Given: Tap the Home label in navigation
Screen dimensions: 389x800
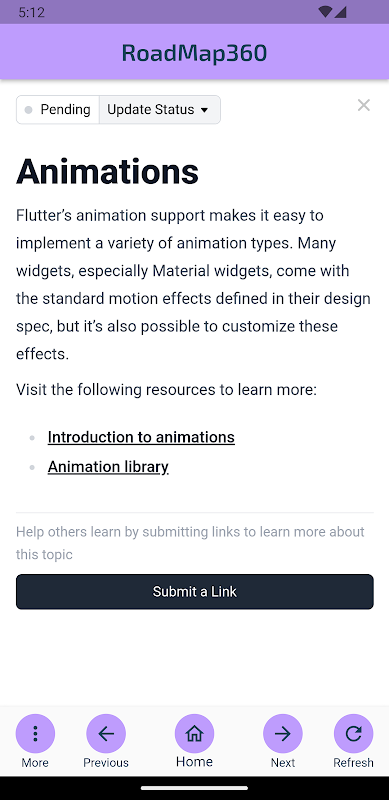Looking at the screenshot, I should (194, 762).
